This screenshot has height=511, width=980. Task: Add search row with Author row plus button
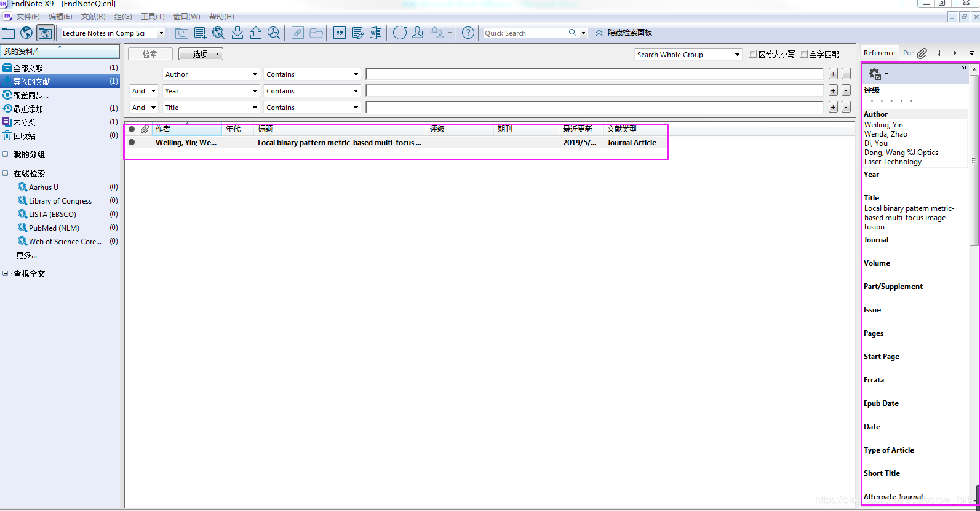coord(833,74)
